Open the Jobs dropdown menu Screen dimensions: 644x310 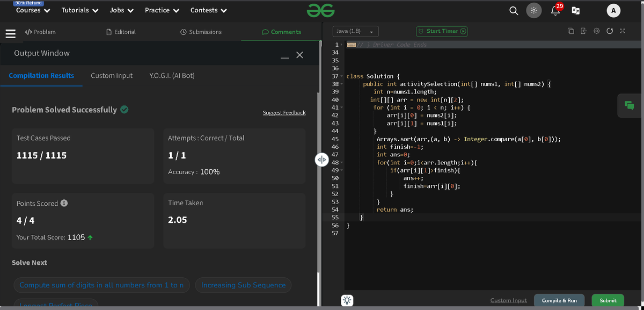(122, 10)
